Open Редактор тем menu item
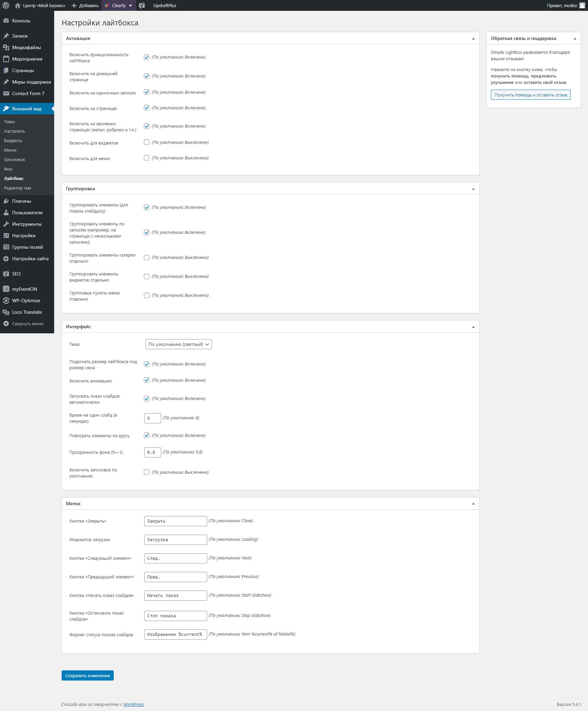 pyautogui.click(x=18, y=188)
